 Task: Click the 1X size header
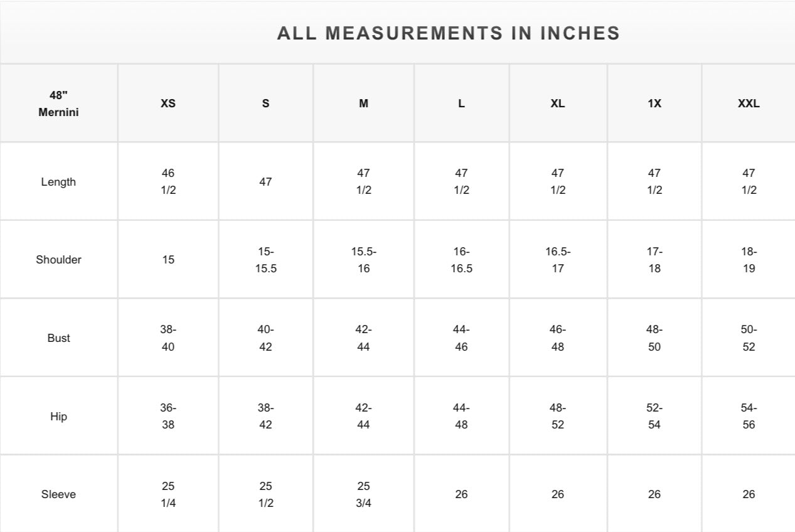pos(654,104)
